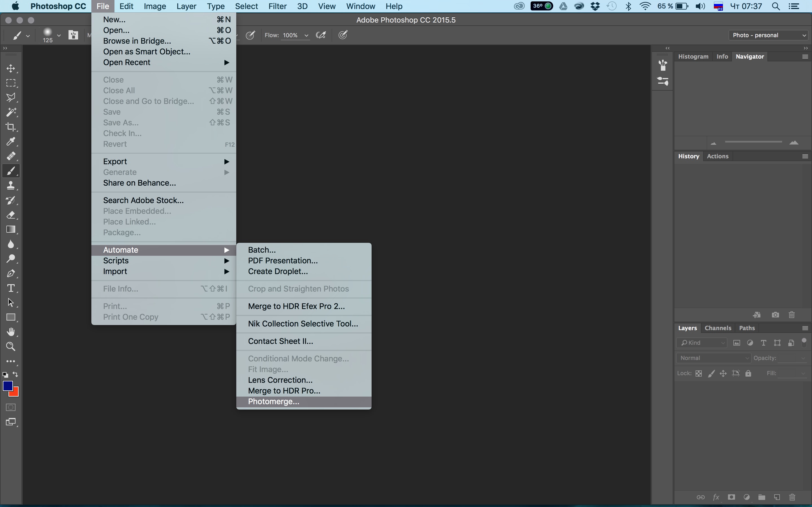Select the Zoom tool
The image size is (812, 507).
click(x=11, y=346)
